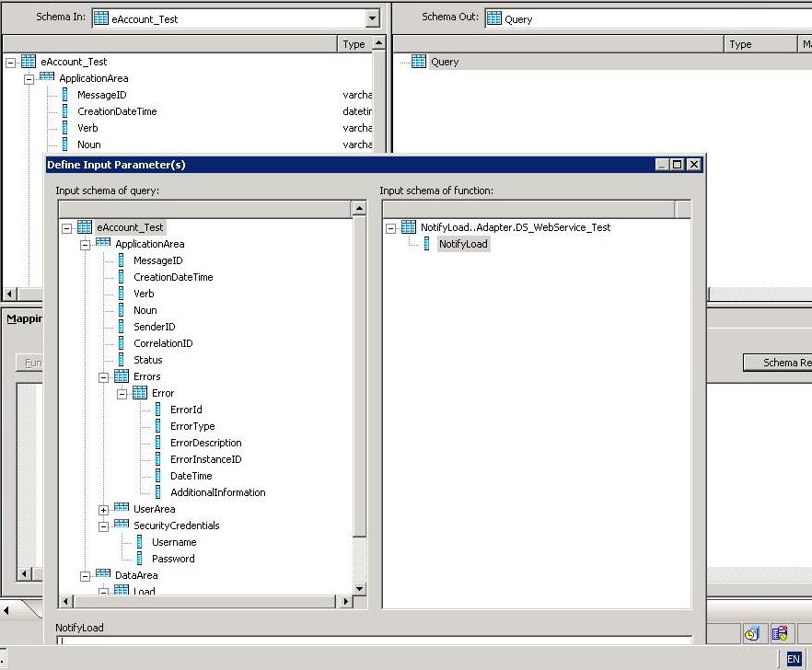
Task: Collapse the Errors node in dialog tree
Action: pyautogui.click(x=103, y=377)
